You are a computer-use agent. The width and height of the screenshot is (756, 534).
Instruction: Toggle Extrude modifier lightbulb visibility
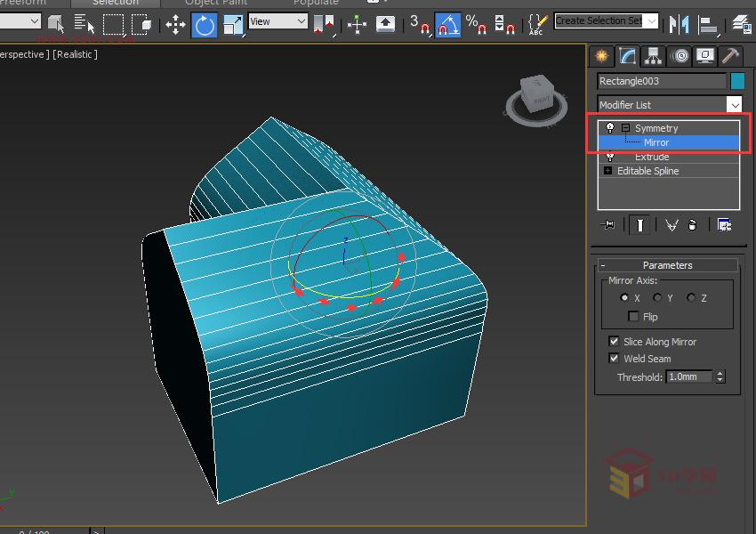tap(609, 157)
